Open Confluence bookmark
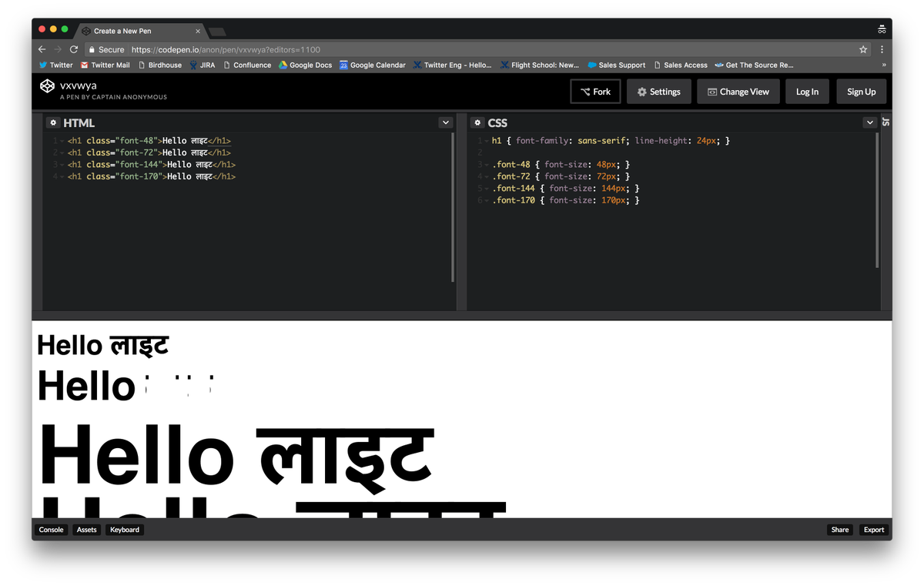This screenshot has height=586, width=924. (x=247, y=65)
